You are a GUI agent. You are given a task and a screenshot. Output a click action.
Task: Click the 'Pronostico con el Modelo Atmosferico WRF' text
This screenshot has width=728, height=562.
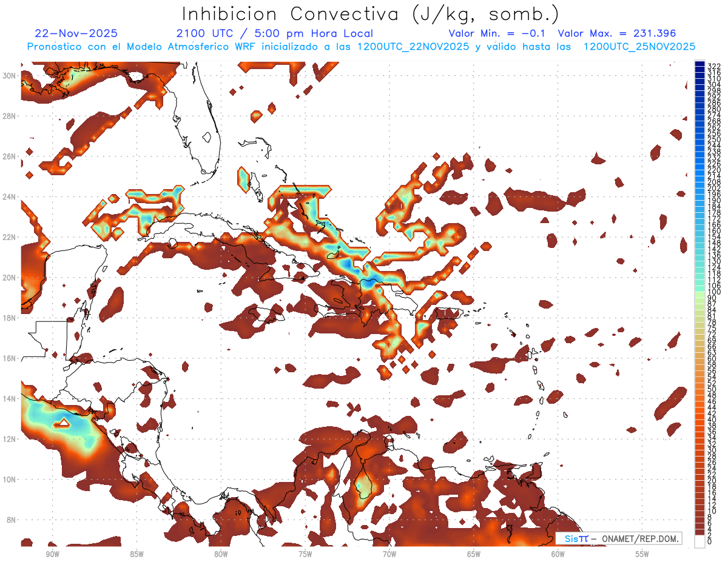(x=142, y=47)
